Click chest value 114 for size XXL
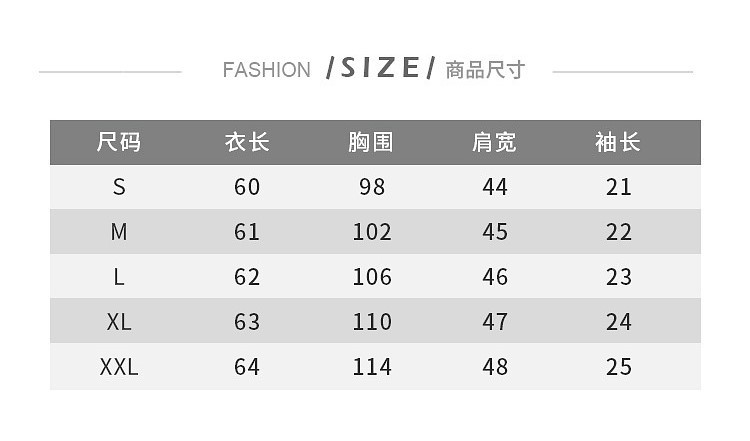Image resolution: width=750 pixels, height=441 pixels. coord(371,367)
